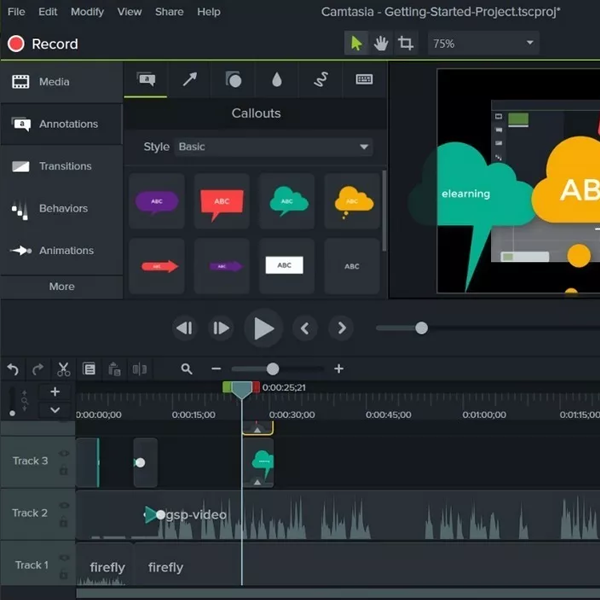Screen dimensions: 600x600
Task: Select the Crop tool in canvas toolbar
Action: point(406,43)
